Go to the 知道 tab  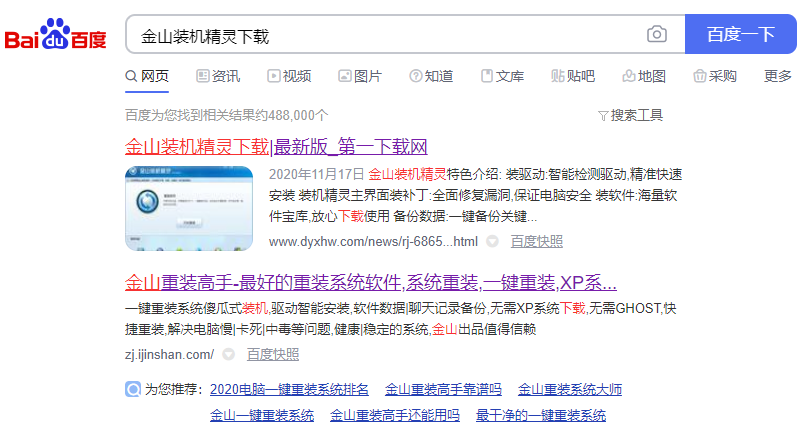coord(431,76)
